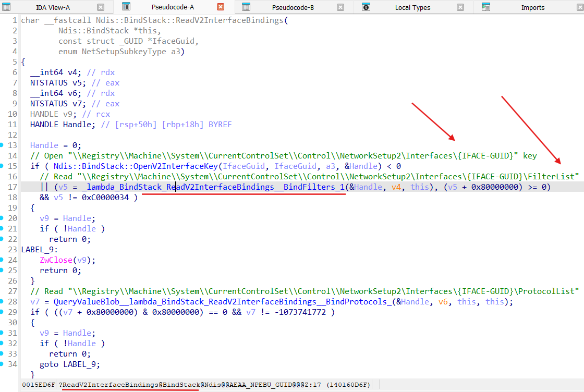This screenshot has width=584, height=392.
Task: Close the Local Types tab
Action: click(460, 7)
